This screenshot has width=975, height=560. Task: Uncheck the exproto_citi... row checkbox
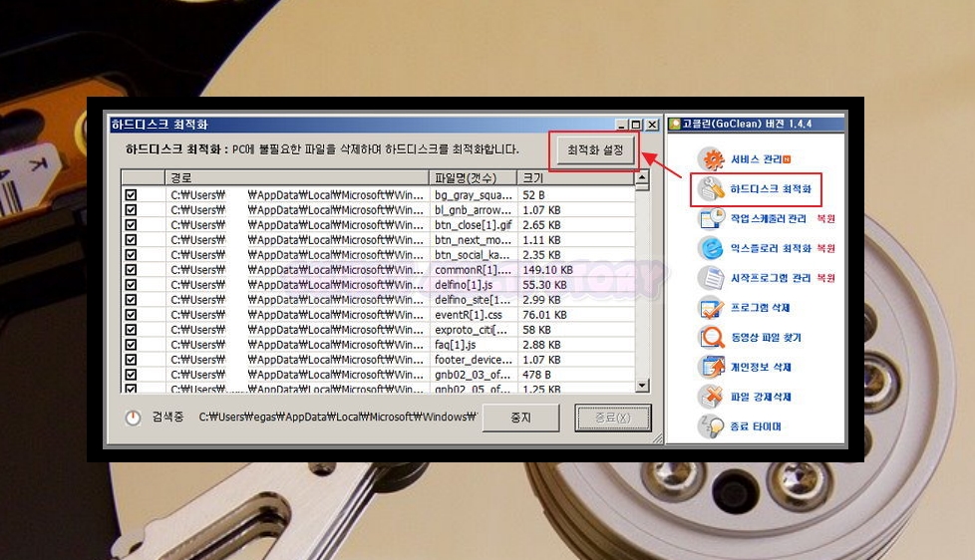coord(131,330)
